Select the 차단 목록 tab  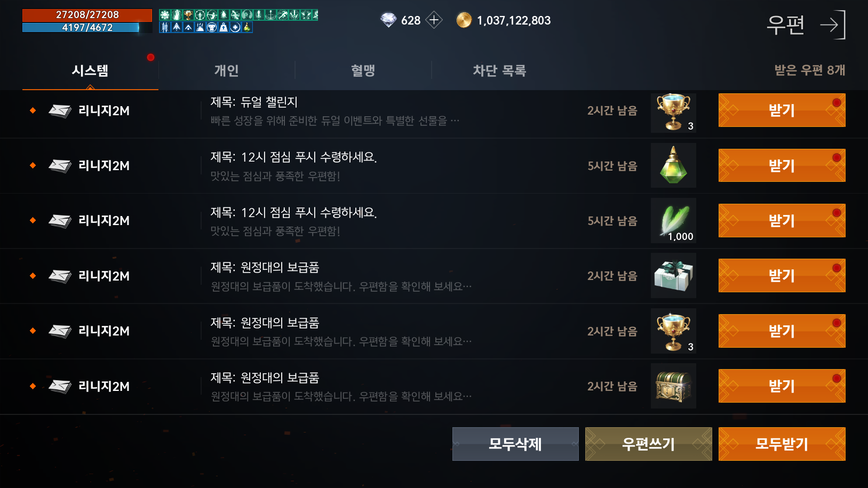[499, 70]
